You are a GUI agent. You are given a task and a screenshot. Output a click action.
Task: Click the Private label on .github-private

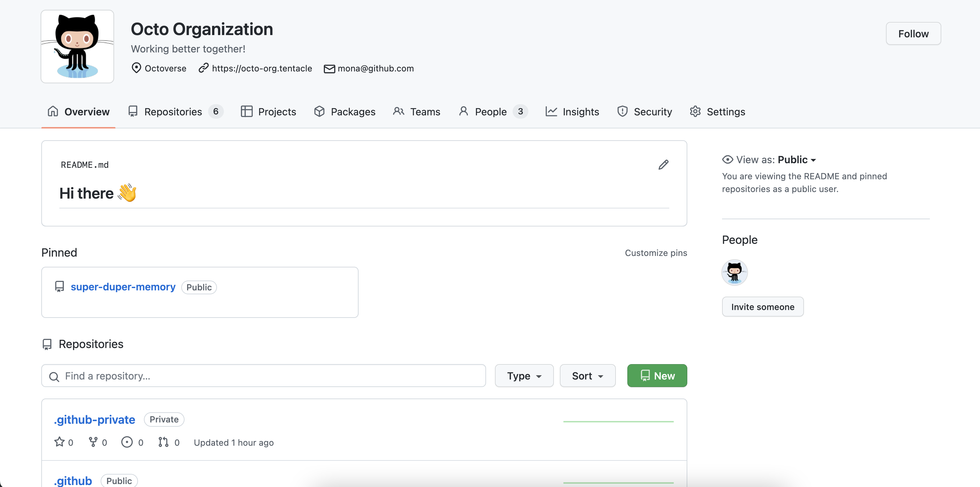pyautogui.click(x=164, y=419)
